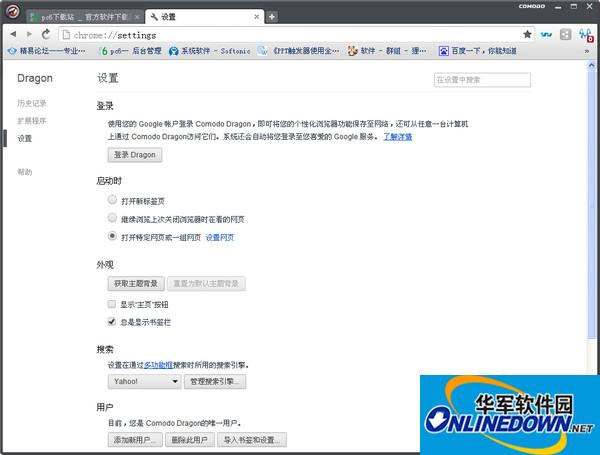Click the 获取主题背景 button

click(136, 284)
